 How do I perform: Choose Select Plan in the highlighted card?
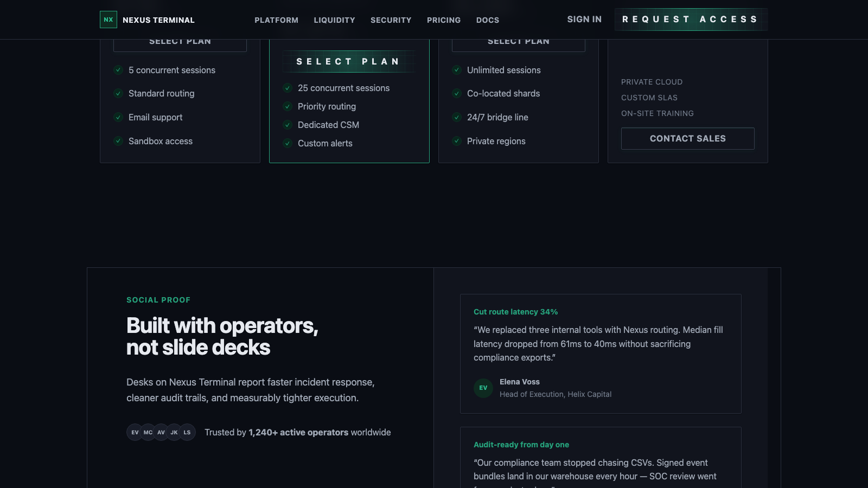point(349,61)
